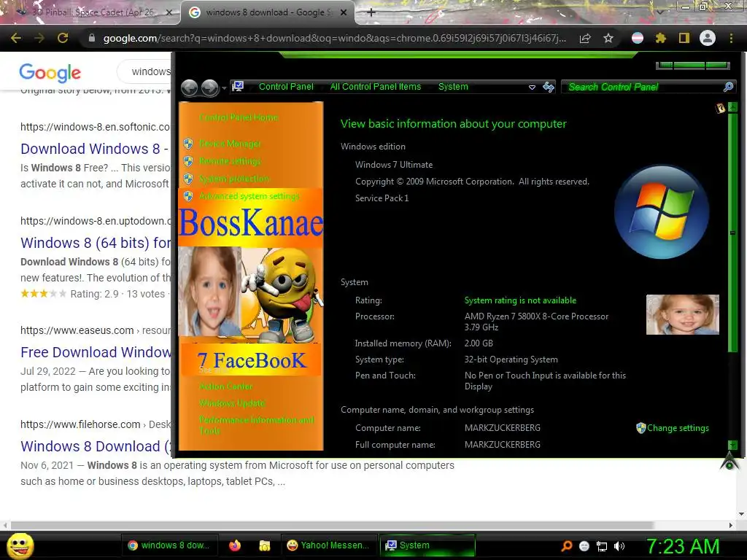Open the network tray icon
The image size is (747, 560).
pyautogui.click(x=602, y=546)
